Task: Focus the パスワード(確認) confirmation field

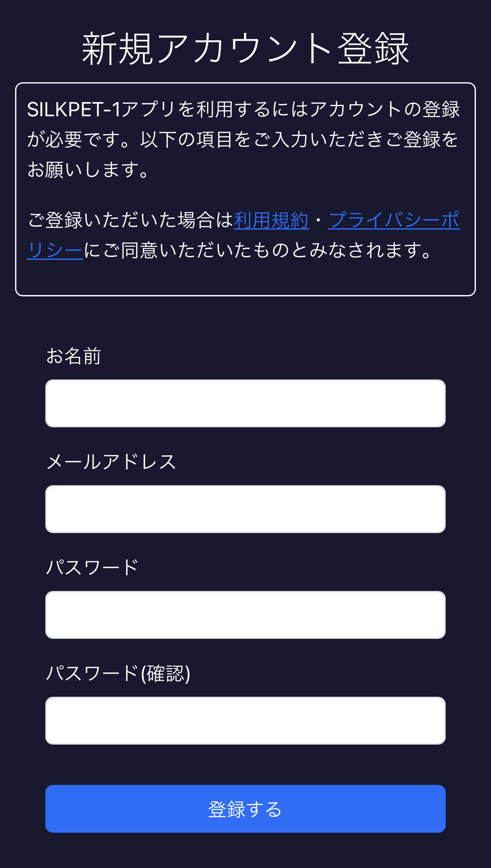Action: [x=245, y=721]
